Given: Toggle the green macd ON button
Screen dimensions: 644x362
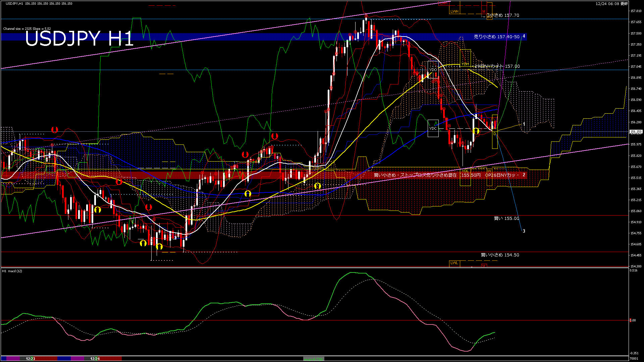Looking at the screenshot, I should 313,359.
